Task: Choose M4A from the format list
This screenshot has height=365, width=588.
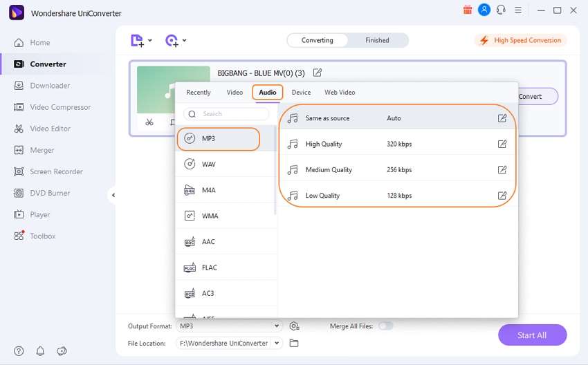Action: click(x=225, y=190)
